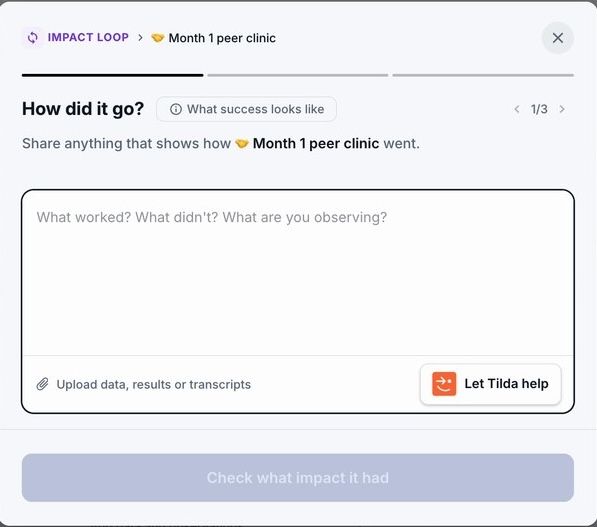Click Check what impact it had
This screenshot has height=527, width=597.
coord(298,477)
